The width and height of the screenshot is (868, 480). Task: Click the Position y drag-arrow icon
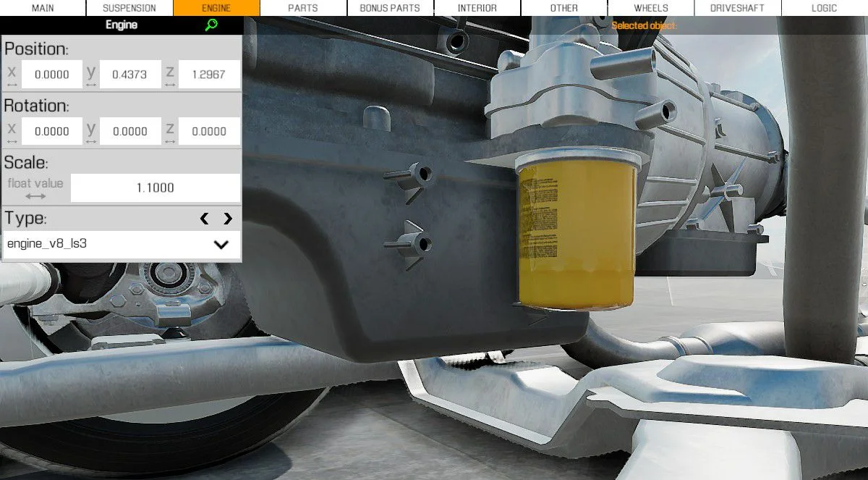point(90,85)
